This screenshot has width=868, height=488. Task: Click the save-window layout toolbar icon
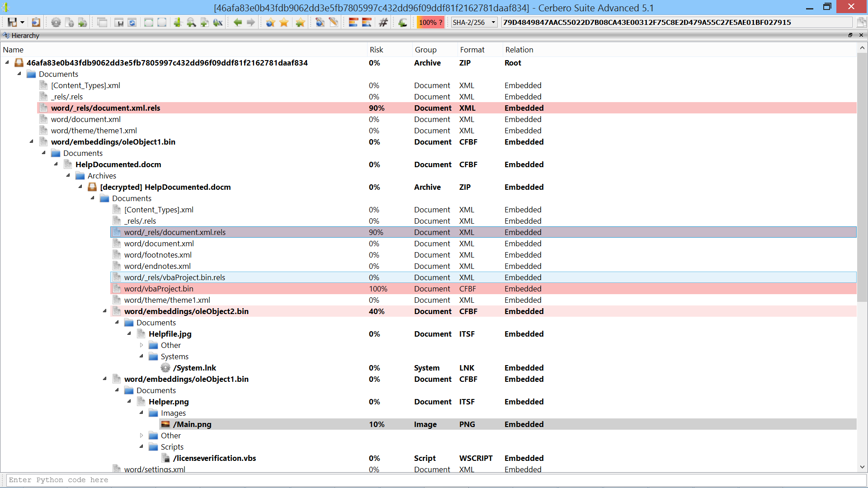(119, 22)
